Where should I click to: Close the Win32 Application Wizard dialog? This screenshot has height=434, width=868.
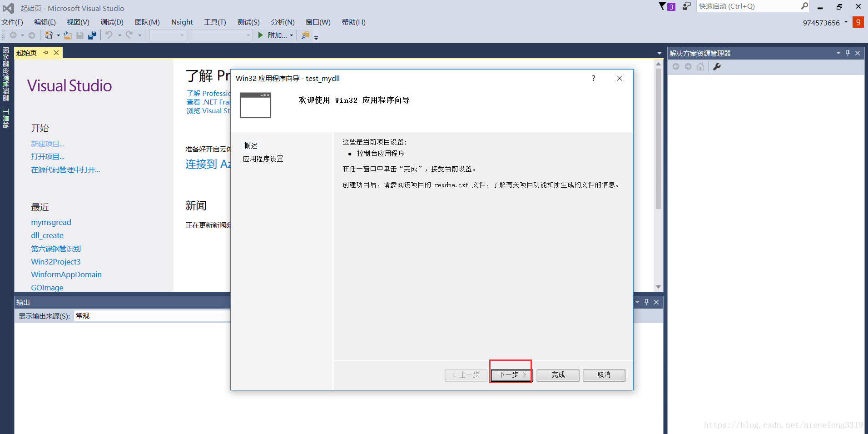pyautogui.click(x=619, y=78)
